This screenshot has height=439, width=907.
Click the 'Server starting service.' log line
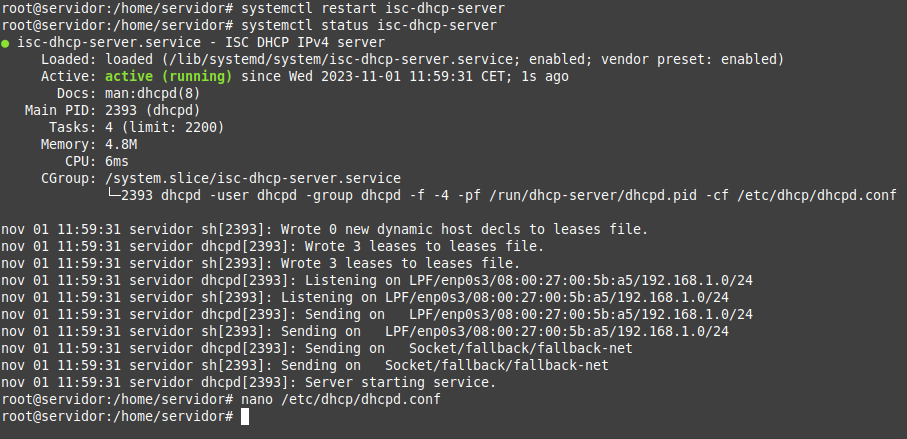click(249, 382)
